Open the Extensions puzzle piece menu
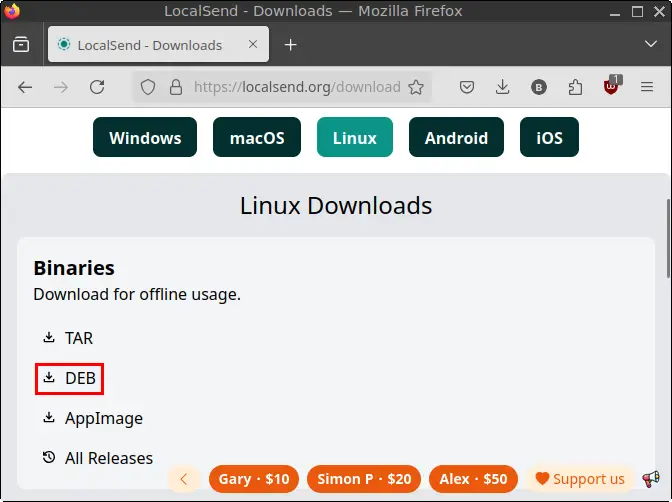The image size is (672, 502). click(575, 87)
